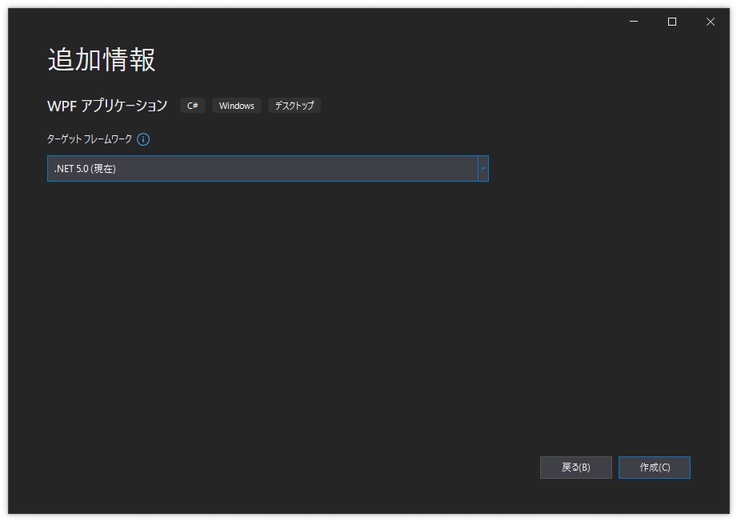Screen dimensions: 741x522
Task: Click the デスクトップ project type tag
Action: pyautogui.click(x=294, y=106)
